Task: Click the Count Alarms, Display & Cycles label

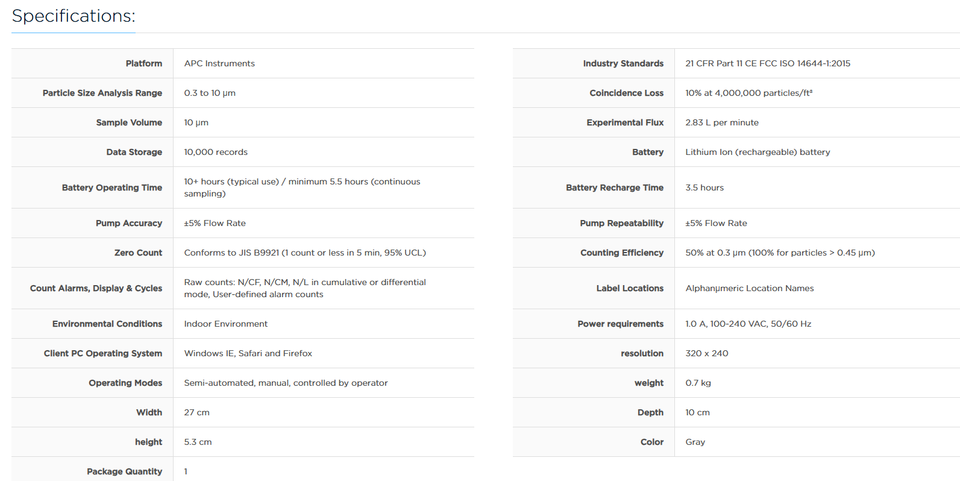Action: tap(96, 288)
